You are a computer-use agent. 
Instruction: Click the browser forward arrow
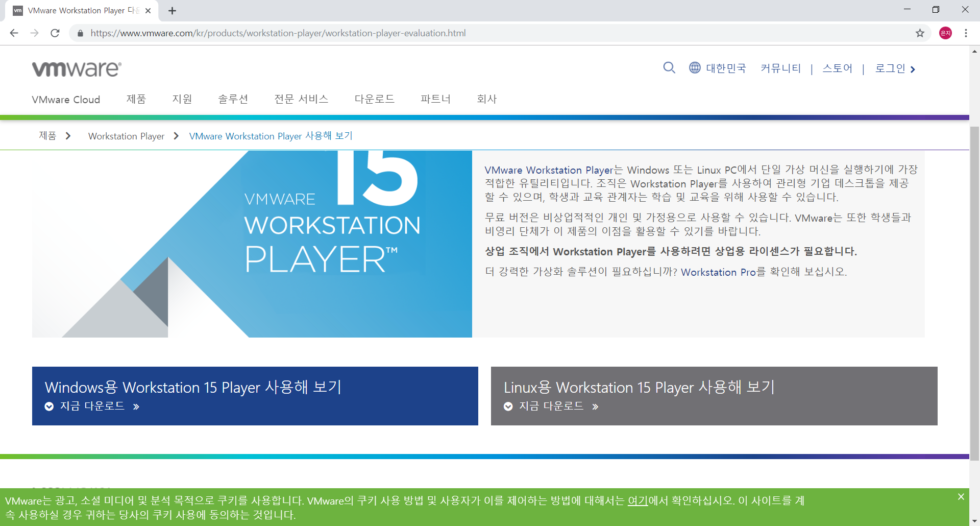pyautogui.click(x=34, y=33)
